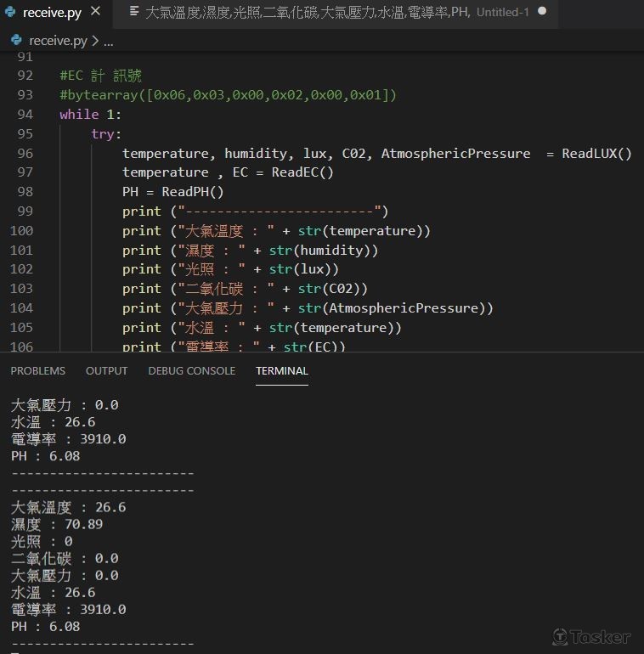Switch to the OUTPUT panel tab
The height and width of the screenshot is (654, 644).
pyautogui.click(x=106, y=371)
